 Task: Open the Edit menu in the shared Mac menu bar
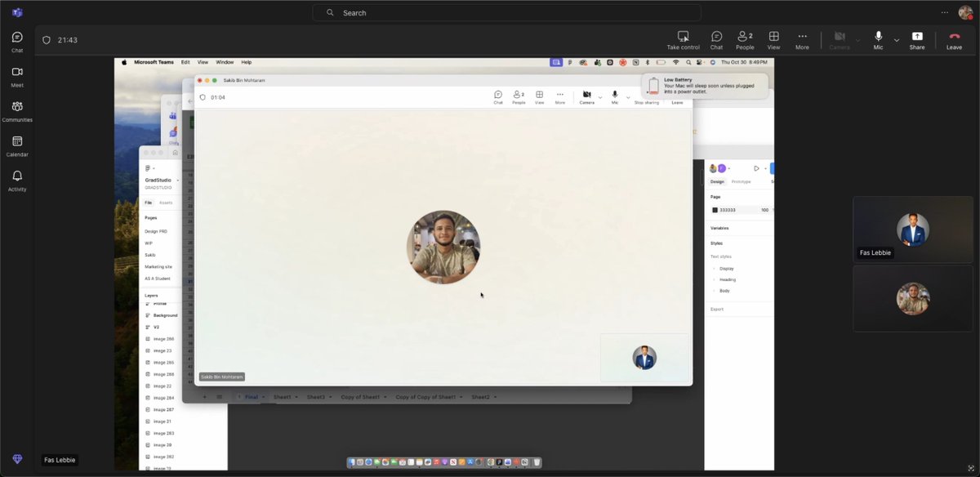point(185,62)
